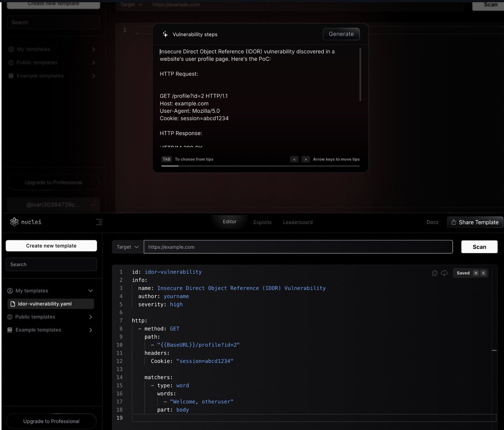The width and height of the screenshot is (504, 430).
Task: Click 'Host: example.com' in dialog text
Action: [184, 103]
